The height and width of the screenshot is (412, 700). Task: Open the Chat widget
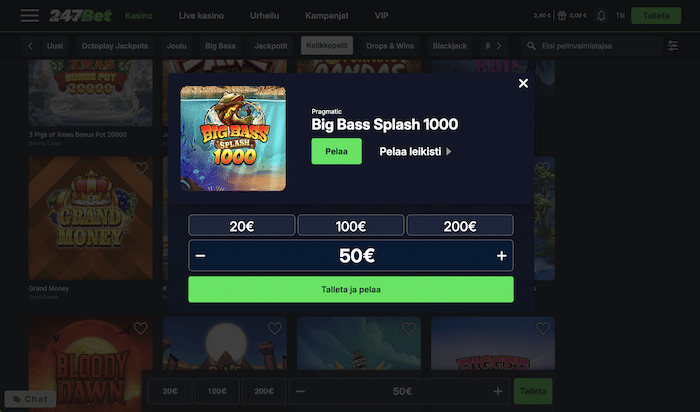[30, 399]
